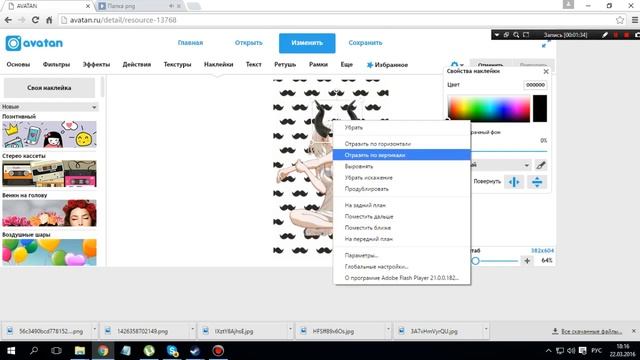Open the browser home page

[49, 20]
